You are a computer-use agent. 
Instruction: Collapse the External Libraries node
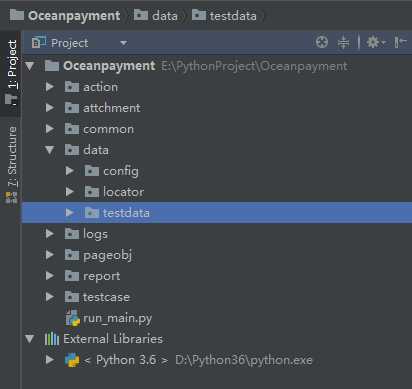pos(30,339)
